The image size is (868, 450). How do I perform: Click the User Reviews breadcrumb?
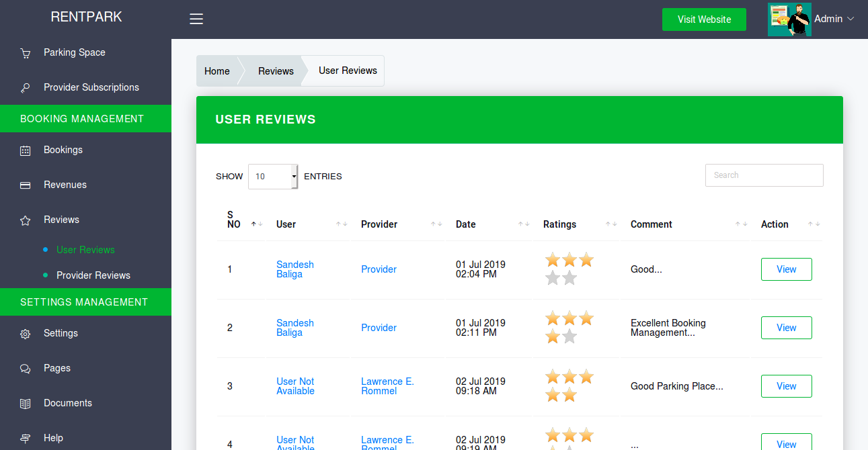coord(348,71)
